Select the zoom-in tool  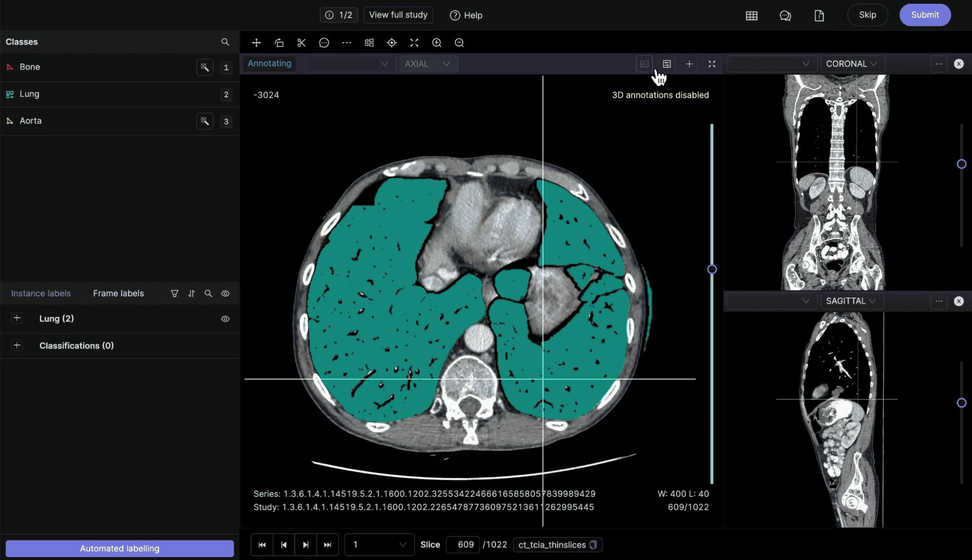click(x=437, y=42)
